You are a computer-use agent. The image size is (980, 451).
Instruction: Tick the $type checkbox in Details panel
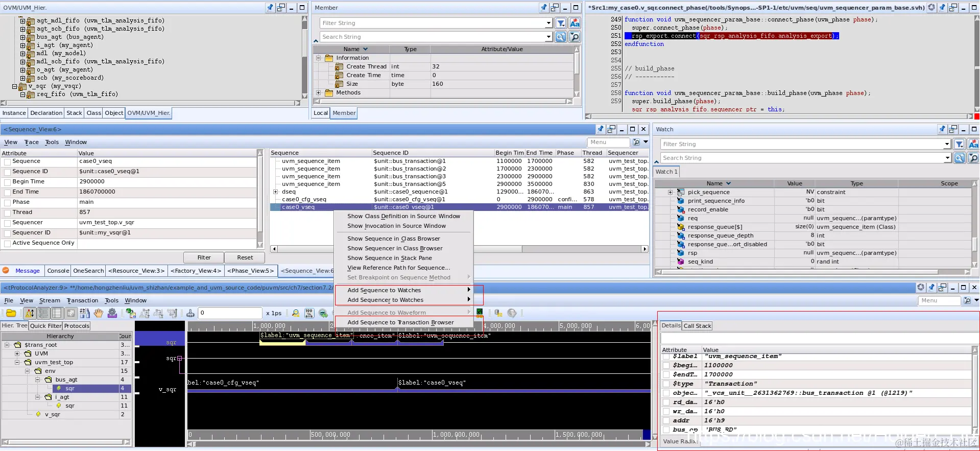[666, 384]
